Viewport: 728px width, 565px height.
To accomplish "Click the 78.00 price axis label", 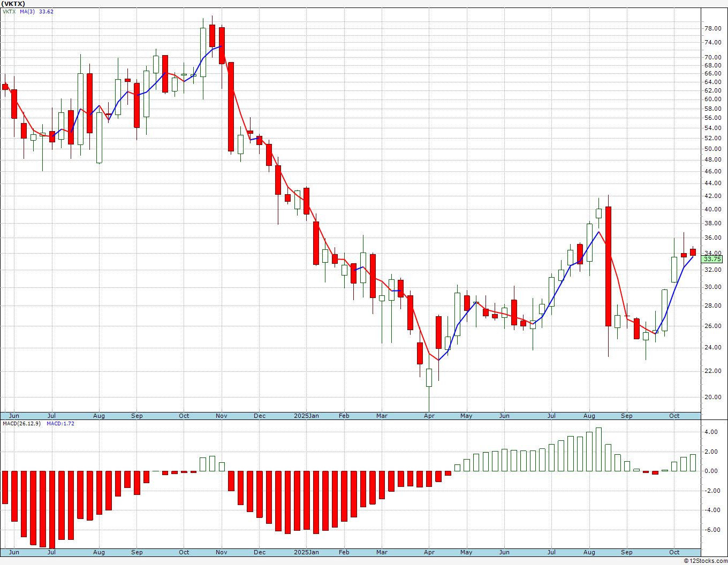I will click(x=712, y=28).
